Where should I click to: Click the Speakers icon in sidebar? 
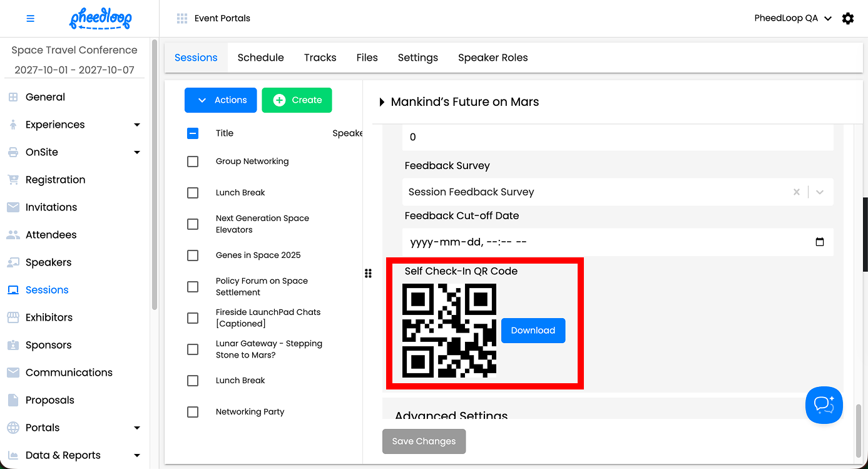point(13,262)
